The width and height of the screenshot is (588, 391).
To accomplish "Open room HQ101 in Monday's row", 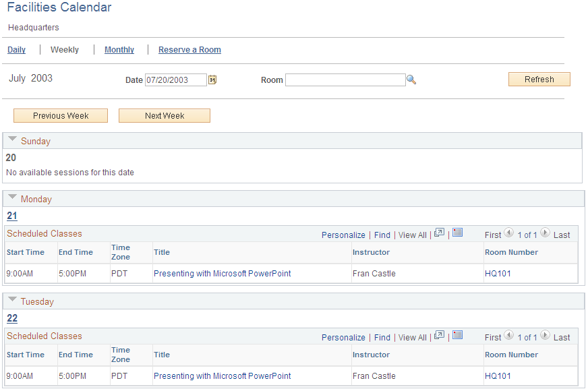I will pos(498,274).
